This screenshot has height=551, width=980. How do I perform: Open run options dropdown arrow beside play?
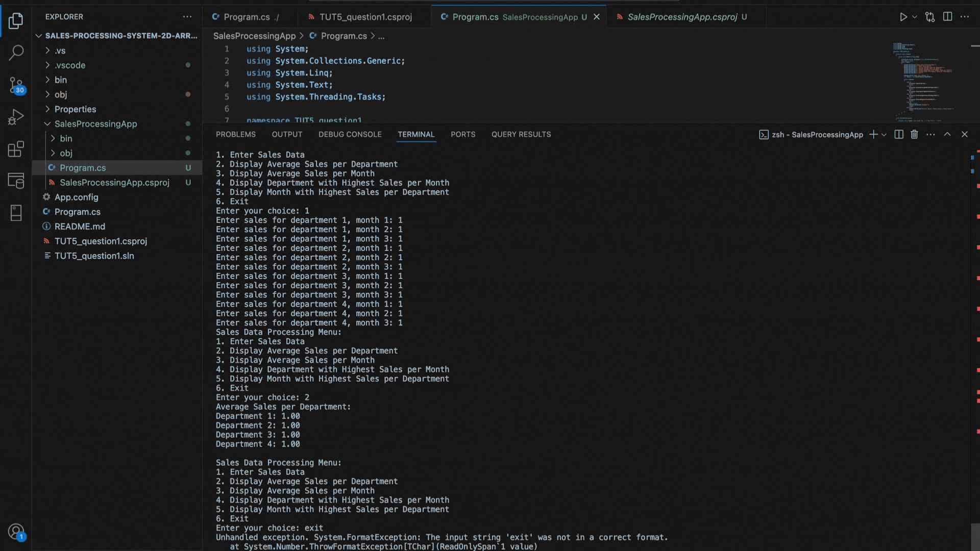[915, 17]
